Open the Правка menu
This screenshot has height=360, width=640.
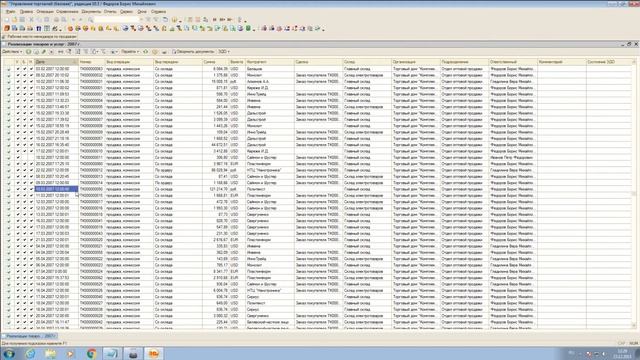(26, 12)
